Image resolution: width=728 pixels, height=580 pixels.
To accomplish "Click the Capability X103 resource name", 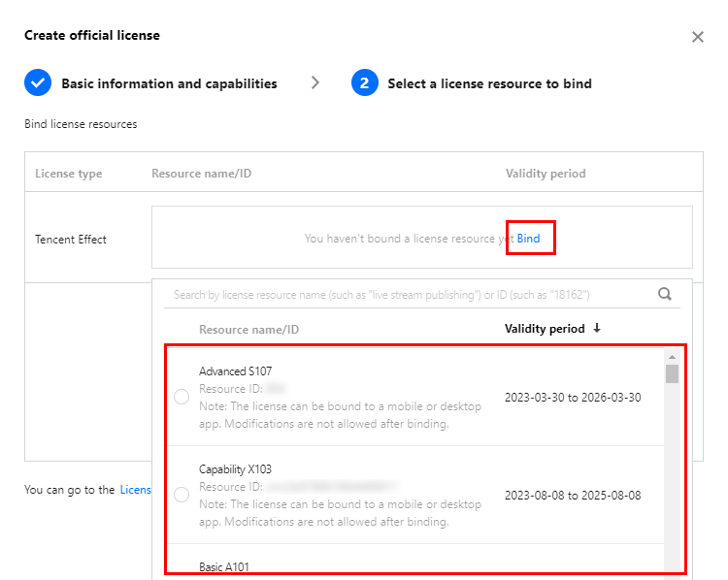I will (235, 469).
